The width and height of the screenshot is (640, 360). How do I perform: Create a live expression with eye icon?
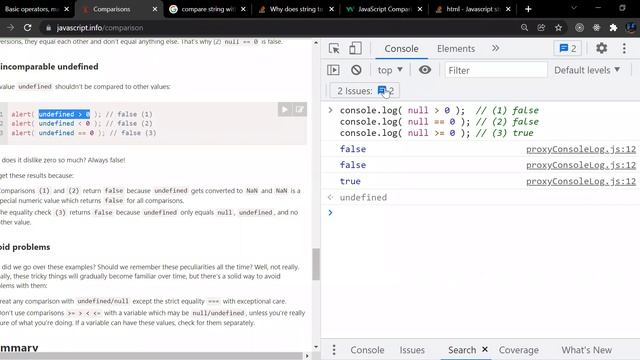[x=424, y=70]
